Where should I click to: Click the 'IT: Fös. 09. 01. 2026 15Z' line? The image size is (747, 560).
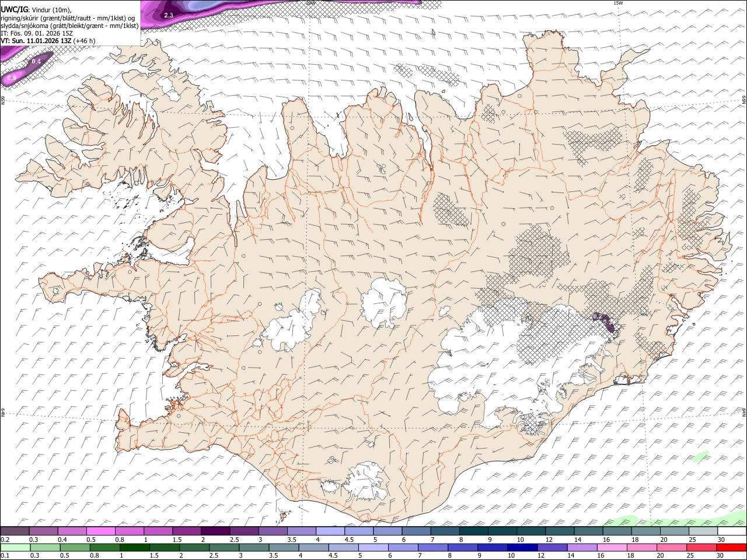pyautogui.click(x=37, y=33)
